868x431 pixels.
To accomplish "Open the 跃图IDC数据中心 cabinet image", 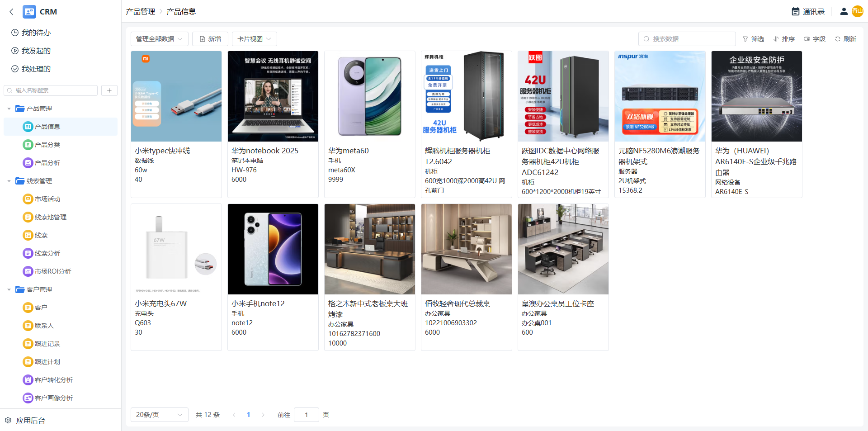I will click(x=563, y=96).
